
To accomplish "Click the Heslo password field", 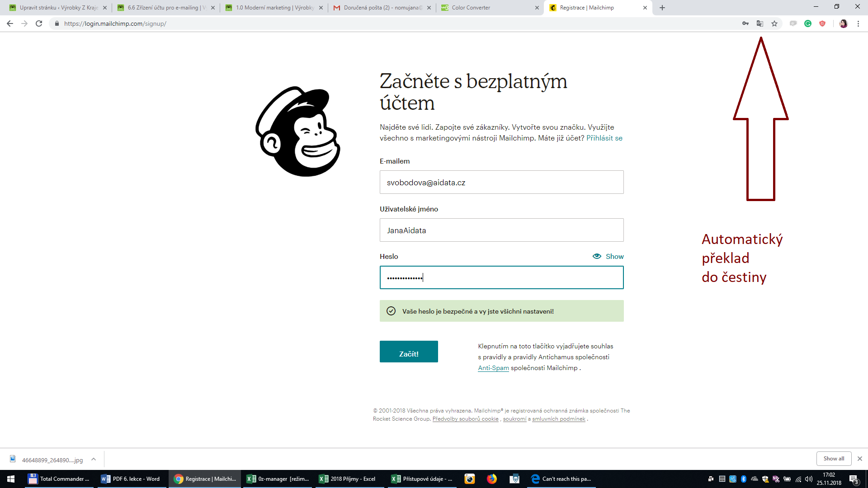I will 502,277.
